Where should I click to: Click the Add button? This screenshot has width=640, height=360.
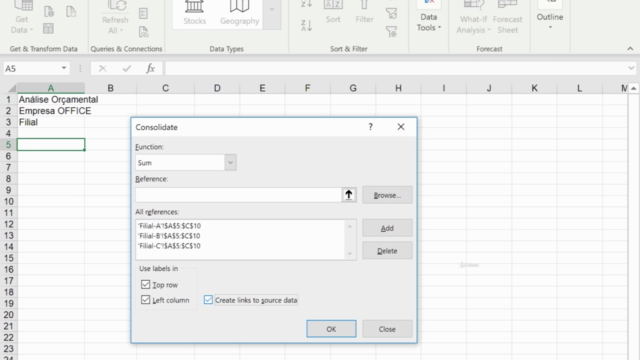pos(387,228)
